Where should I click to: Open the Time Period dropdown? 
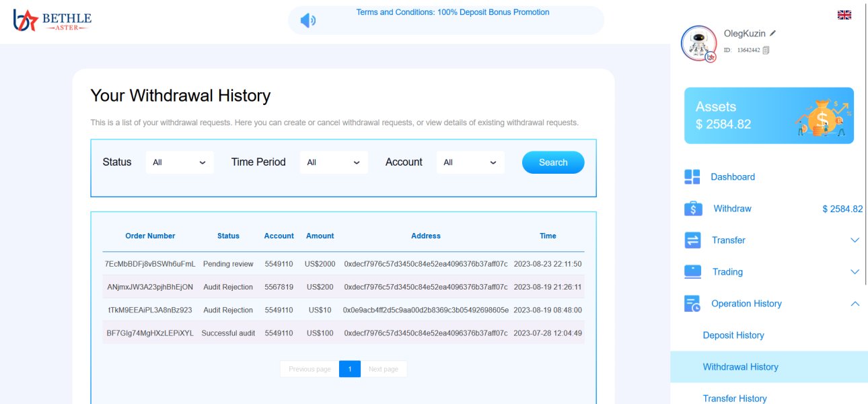(334, 162)
